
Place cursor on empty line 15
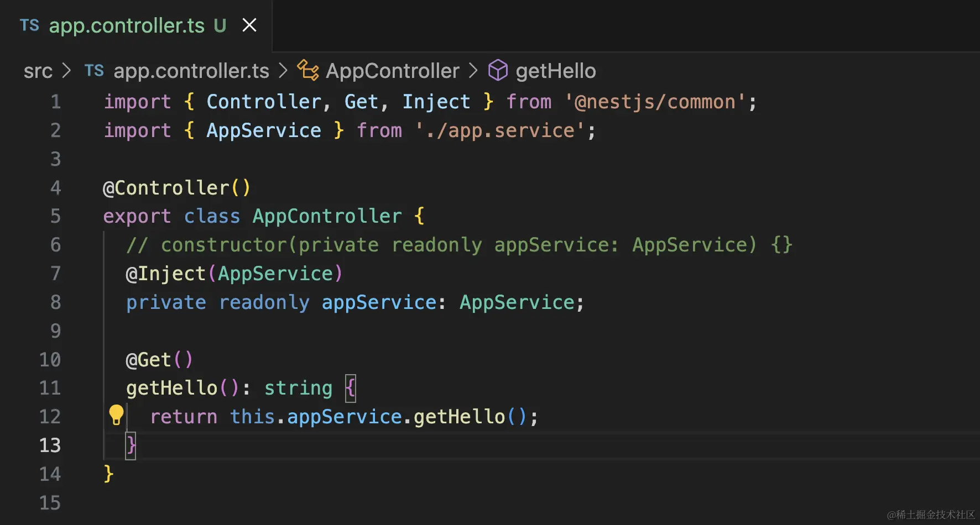pos(332,503)
